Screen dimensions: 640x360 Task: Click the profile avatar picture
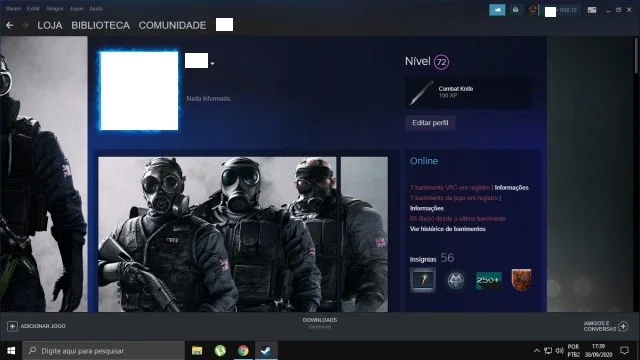pyautogui.click(x=139, y=91)
